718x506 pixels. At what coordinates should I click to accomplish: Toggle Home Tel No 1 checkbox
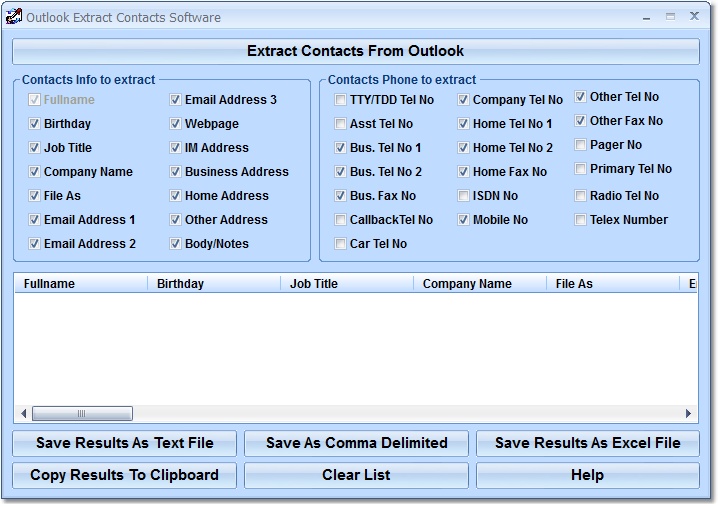(x=463, y=124)
